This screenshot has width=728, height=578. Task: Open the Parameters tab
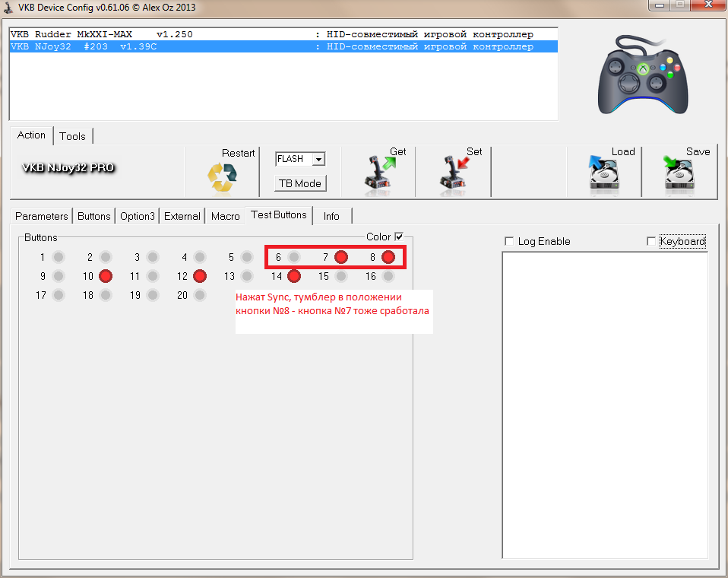tap(41, 216)
